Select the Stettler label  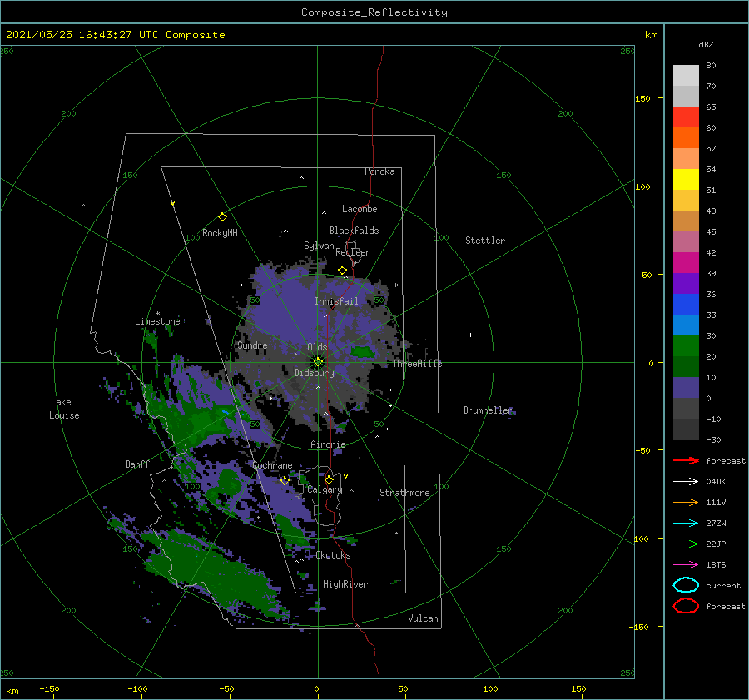coord(485,241)
